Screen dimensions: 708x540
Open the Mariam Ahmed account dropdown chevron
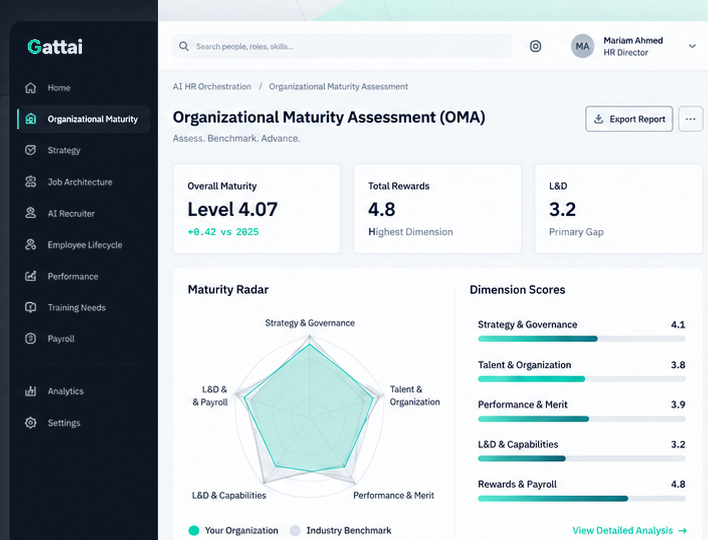[x=692, y=46]
